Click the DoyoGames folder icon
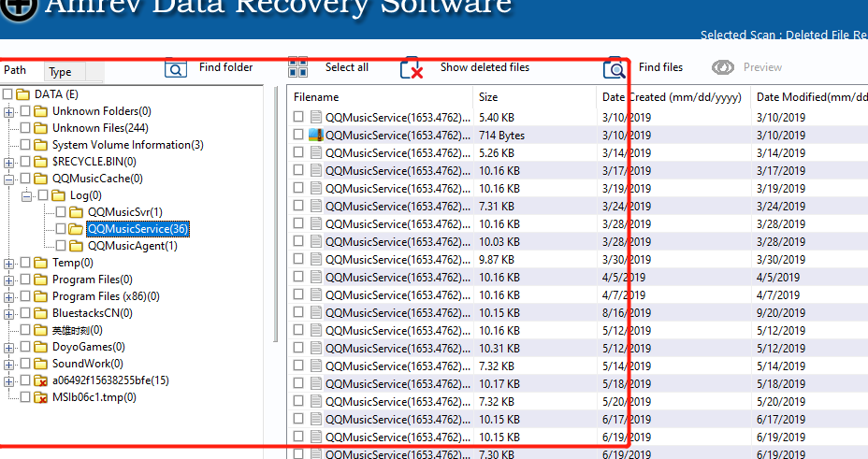Image resolution: width=868 pixels, height=459 pixels. [40, 347]
